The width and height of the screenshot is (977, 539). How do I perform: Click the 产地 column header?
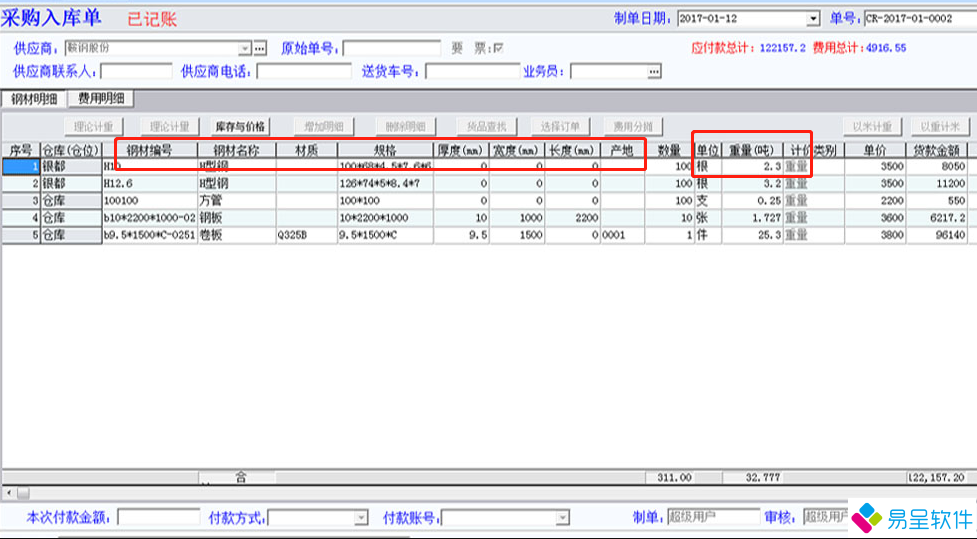pos(622,150)
